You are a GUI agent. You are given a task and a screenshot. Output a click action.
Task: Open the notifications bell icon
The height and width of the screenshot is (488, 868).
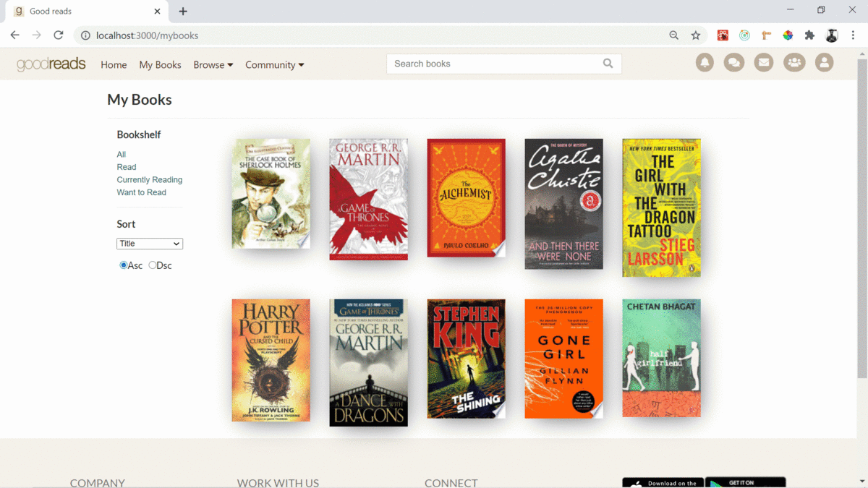(705, 63)
